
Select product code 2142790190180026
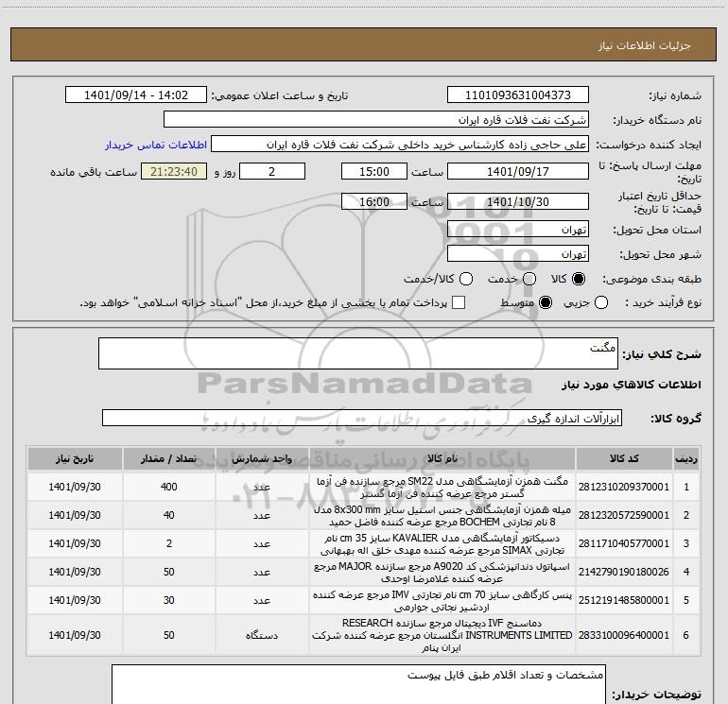coord(624,572)
